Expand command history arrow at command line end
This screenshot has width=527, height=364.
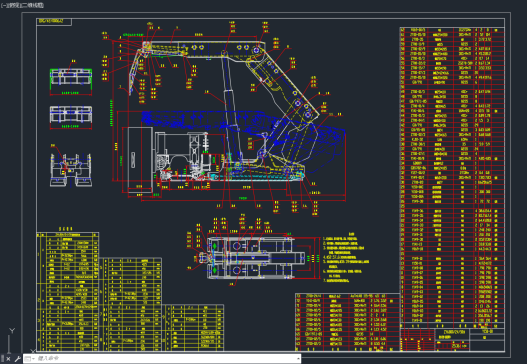298,359
